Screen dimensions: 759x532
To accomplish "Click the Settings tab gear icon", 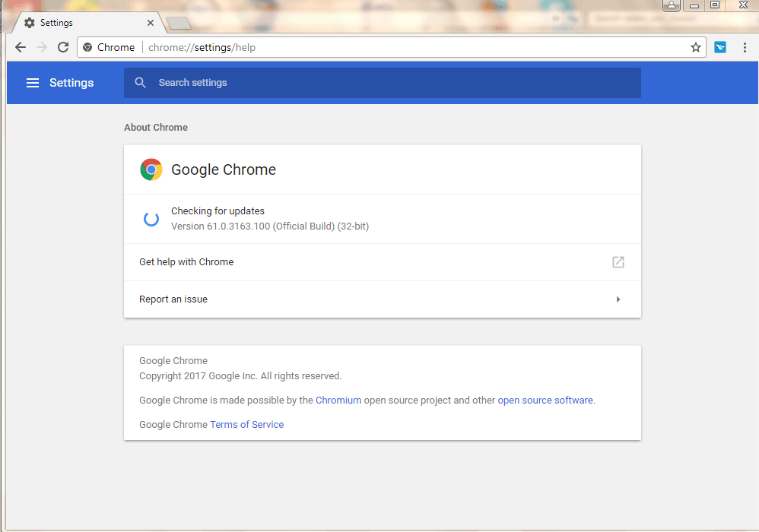I will (x=30, y=23).
